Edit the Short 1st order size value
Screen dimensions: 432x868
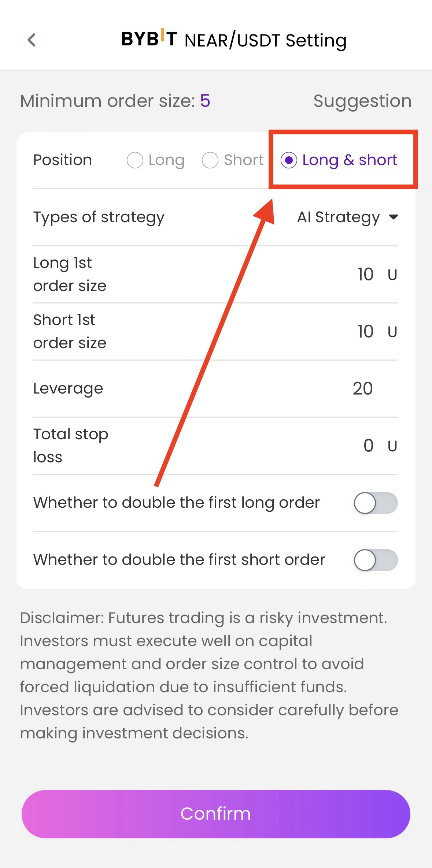click(x=365, y=332)
